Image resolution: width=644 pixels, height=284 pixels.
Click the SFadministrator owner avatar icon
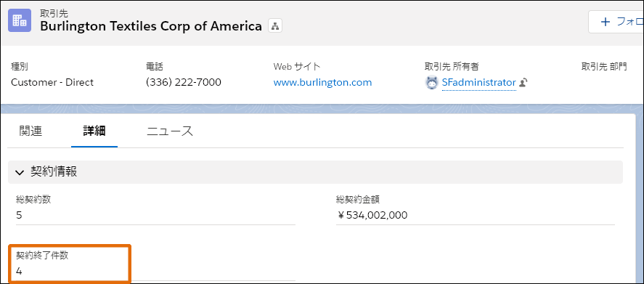point(432,83)
